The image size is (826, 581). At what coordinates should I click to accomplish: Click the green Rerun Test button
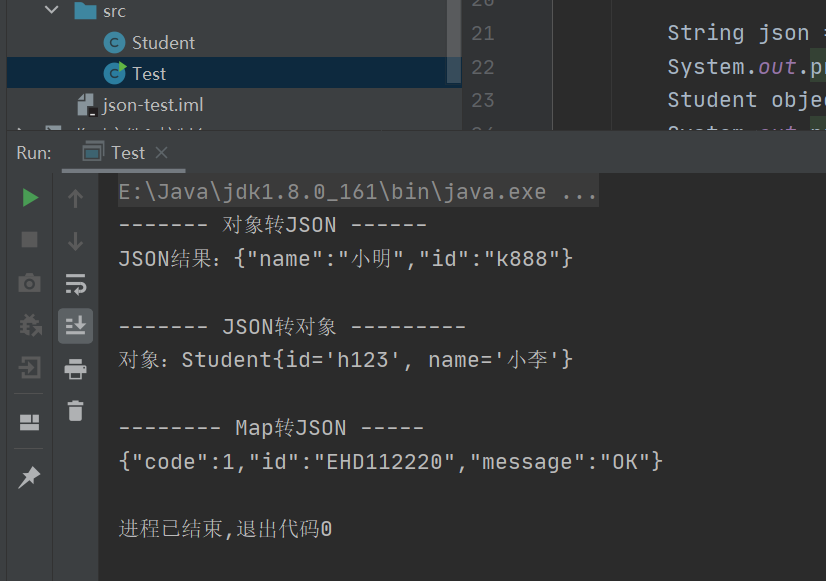(x=30, y=198)
